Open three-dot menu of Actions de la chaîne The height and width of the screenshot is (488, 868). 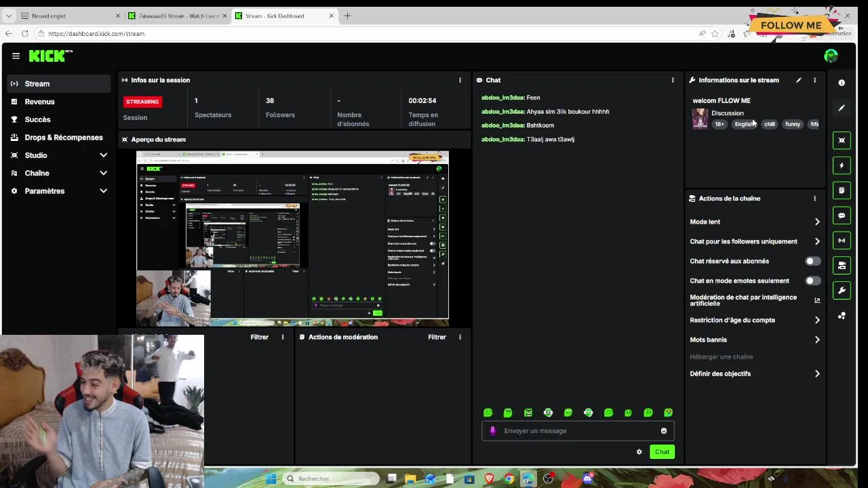814,199
